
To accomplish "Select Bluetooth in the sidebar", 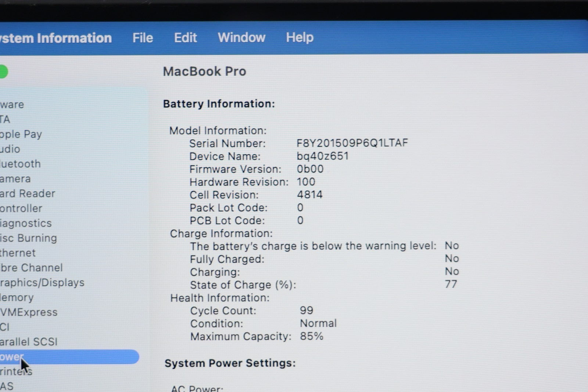I will 20,164.
